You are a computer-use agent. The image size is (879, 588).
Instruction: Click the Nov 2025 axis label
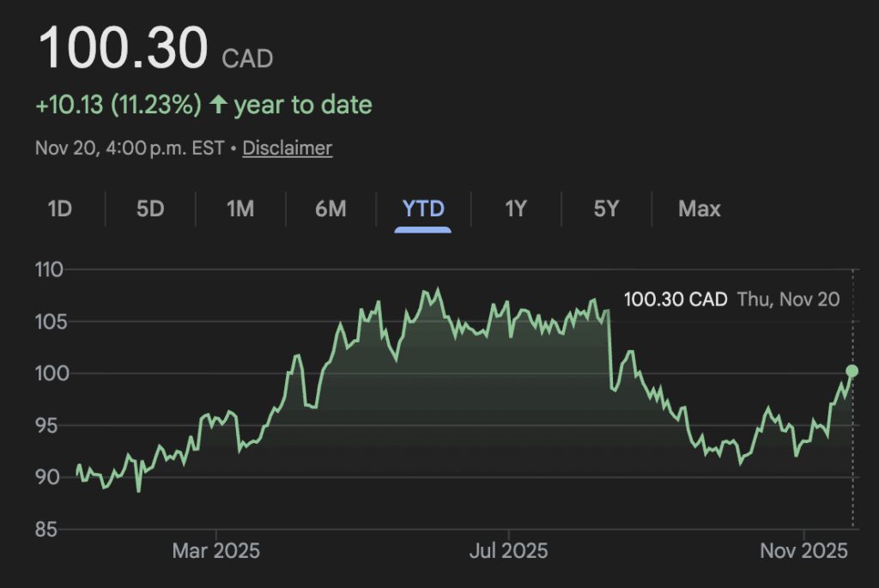coord(803,550)
